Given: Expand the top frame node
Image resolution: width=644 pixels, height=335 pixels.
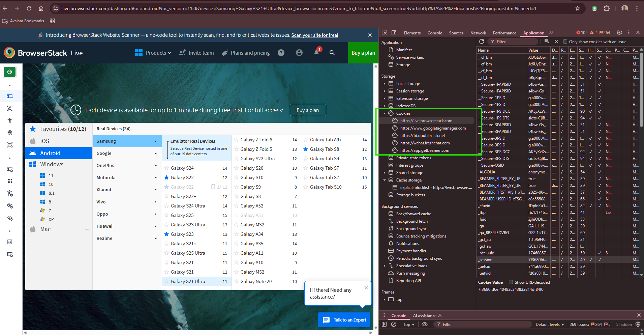Looking at the screenshot, I should click(x=384, y=300).
